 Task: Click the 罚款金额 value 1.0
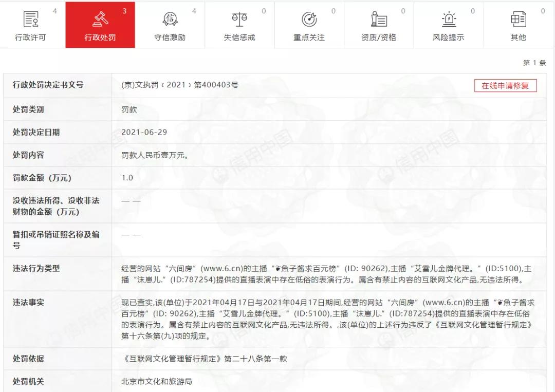point(127,178)
